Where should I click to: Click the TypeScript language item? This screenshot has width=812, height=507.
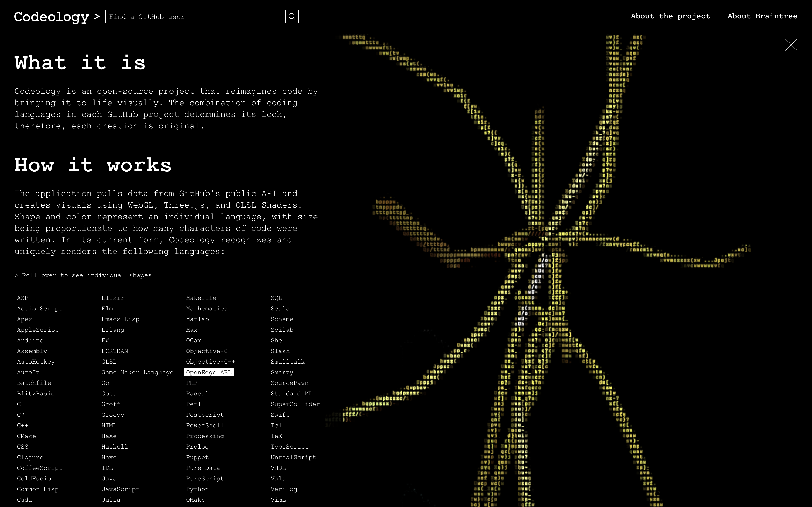[x=289, y=447]
